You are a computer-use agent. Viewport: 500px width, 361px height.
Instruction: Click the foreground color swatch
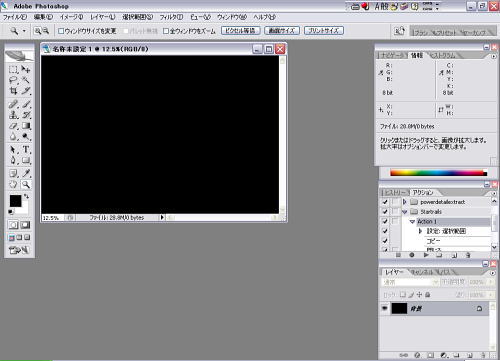tap(15, 201)
